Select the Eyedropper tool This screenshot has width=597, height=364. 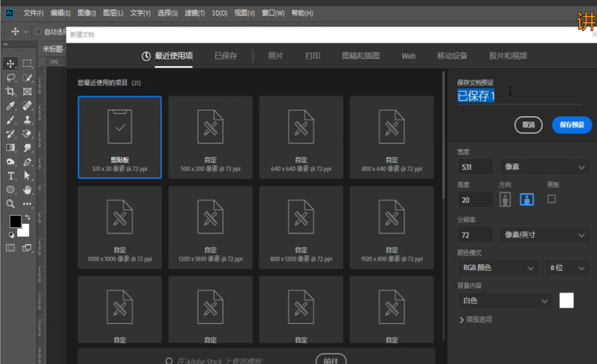click(x=11, y=106)
